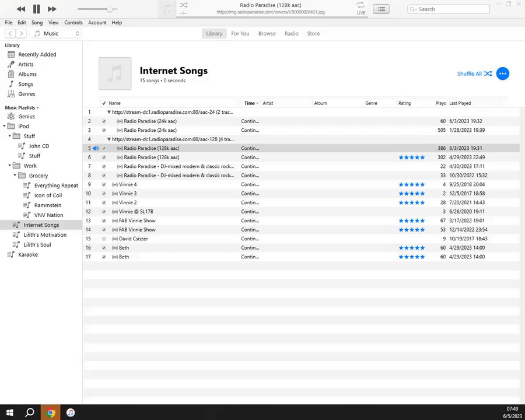Adjust the volume slider knob
This screenshot has height=420, width=525.
tap(110, 9)
